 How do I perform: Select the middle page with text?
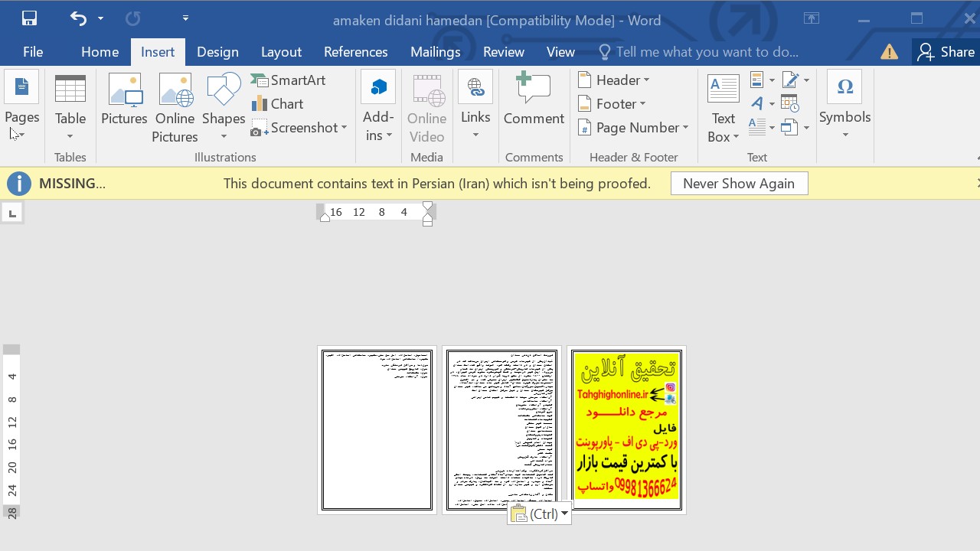click(x=501, y=430)
